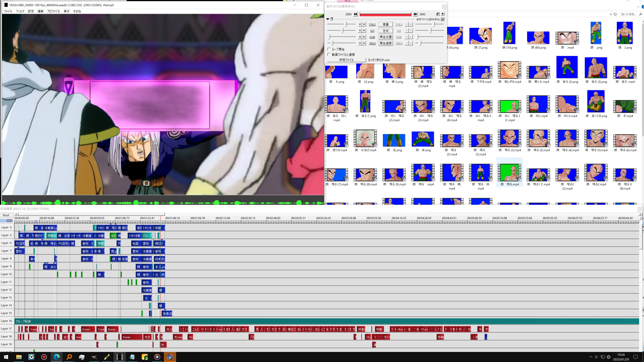
Task: Click the 再生位置 parameter button
Action: [x=386, y=37]
